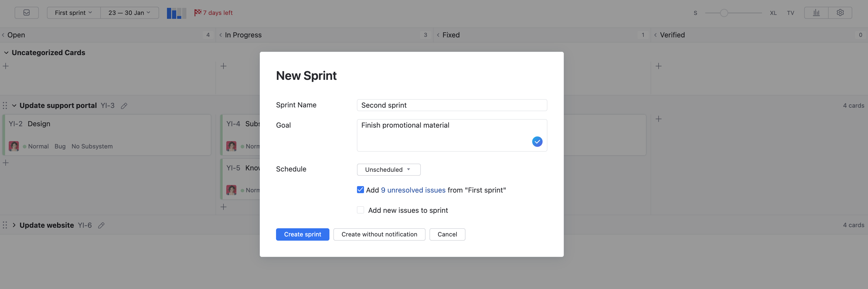This screenshot has width=868, height=289.
Task: Open the "First sprint" selector dropdown
Action: point(73,12)
